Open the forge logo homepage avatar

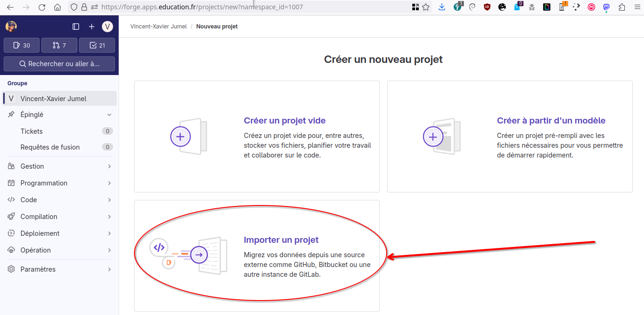point(11,27)
